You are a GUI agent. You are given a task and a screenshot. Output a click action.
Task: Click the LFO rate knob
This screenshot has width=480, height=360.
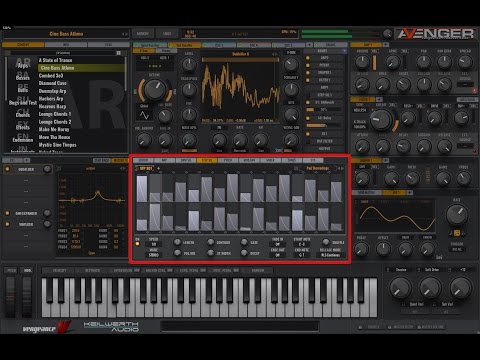[x=457, y=214]
